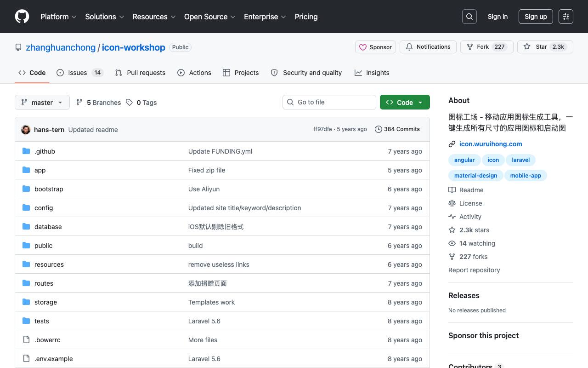588x368 pixels.
Task: Open the Notifications button
Action: [x=428, y=47]
